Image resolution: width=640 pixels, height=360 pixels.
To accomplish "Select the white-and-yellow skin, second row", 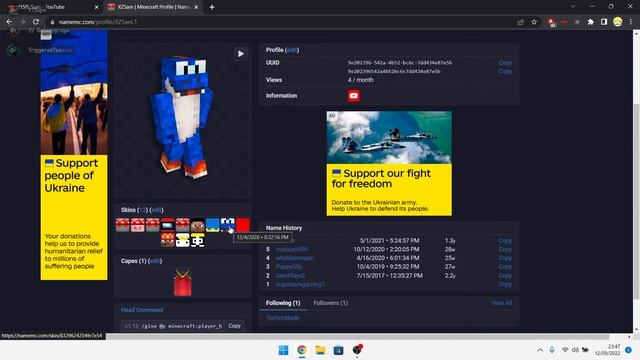I will (182, 240).
